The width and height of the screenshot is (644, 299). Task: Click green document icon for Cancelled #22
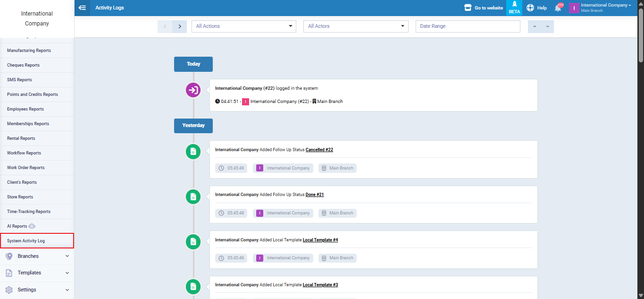[x=193, y=152]
